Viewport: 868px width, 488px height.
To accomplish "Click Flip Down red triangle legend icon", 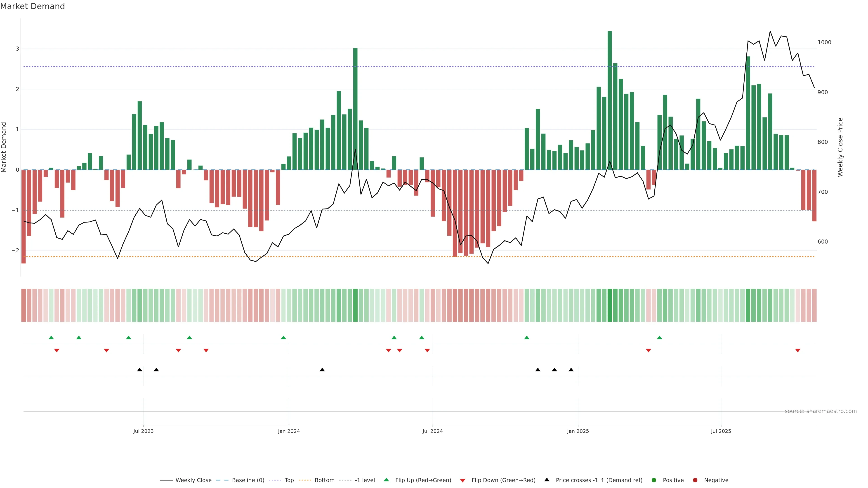I will tap(463, 480).
